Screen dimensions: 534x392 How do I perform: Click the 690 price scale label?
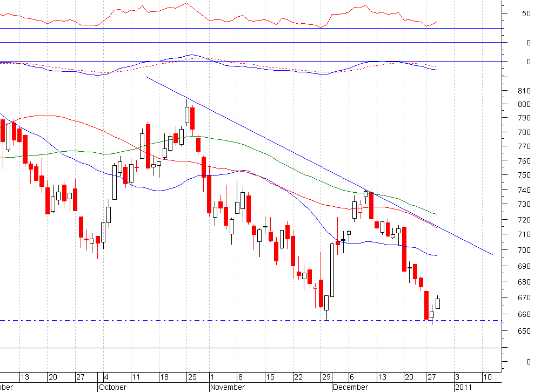pyautogui.click(x=524, y=266)
